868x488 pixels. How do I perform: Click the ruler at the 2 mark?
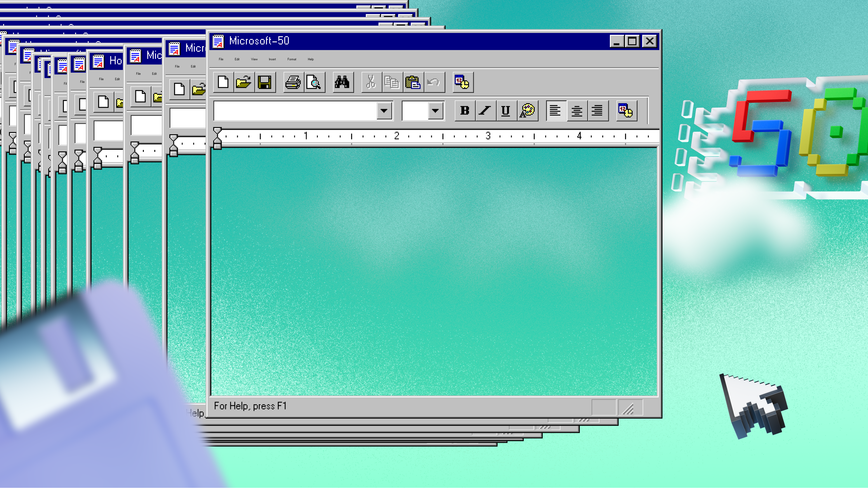(x=397, y=136)
